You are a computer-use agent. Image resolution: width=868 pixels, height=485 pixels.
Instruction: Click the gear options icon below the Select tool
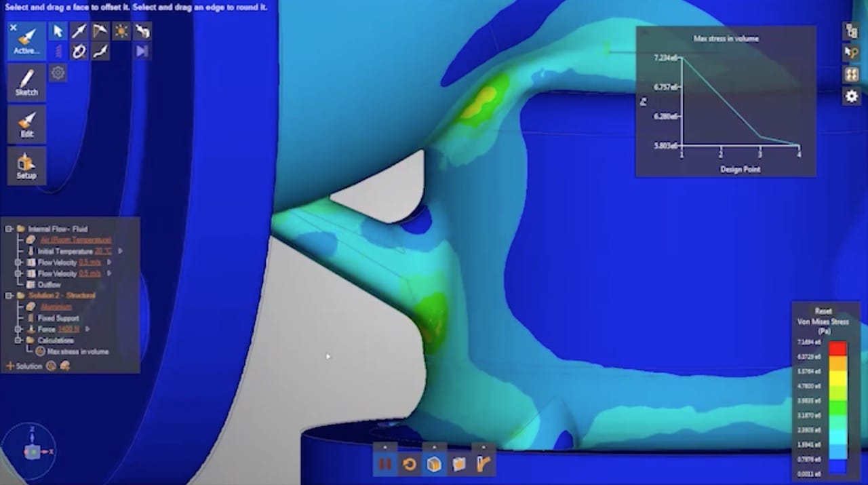pyautogui.click(x=58, y=73)
